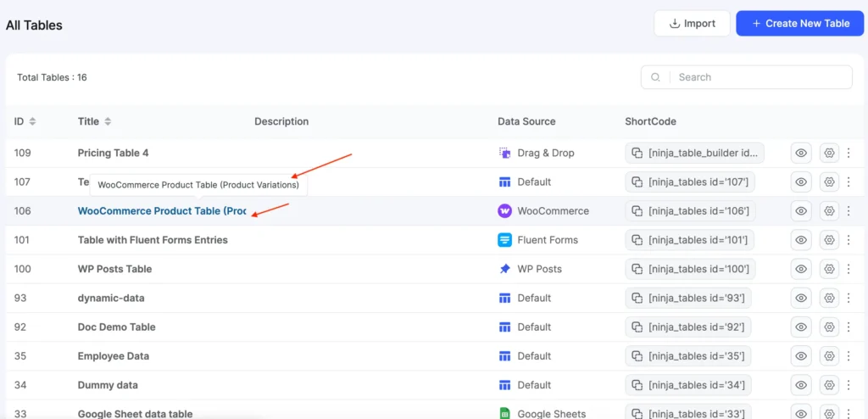This screenshot has width=868, height=419.
Task: Preview Doc Demo Table with eye icon
Action: 801,327
